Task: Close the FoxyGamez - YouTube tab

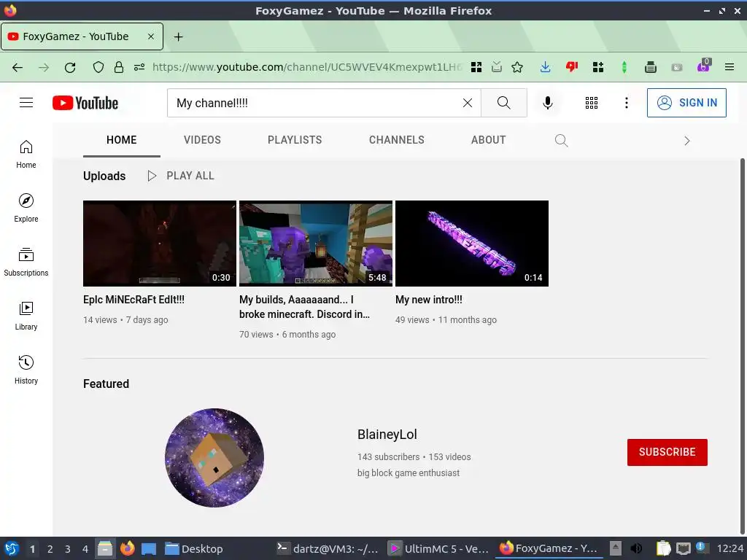Action: [150, 36]
